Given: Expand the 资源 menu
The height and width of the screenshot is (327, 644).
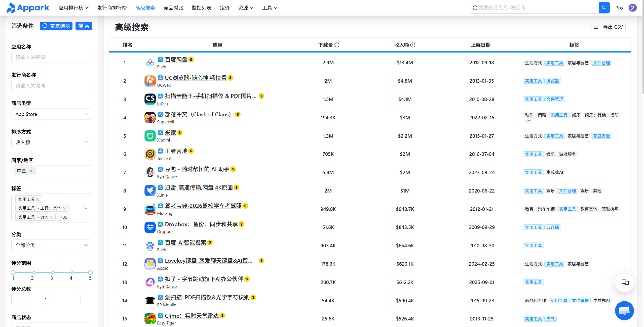Looking at the screenshot, I should [246, 8].
